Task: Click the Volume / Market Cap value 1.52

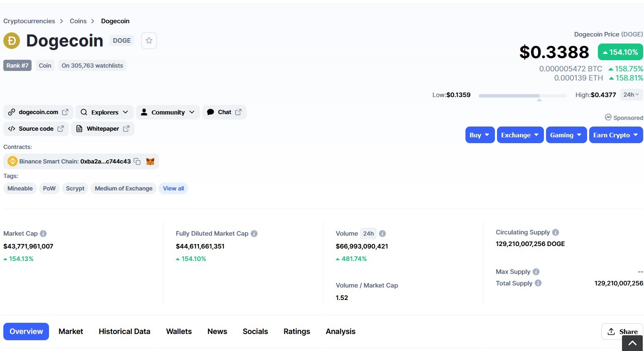Action: (x=342, y=298)
